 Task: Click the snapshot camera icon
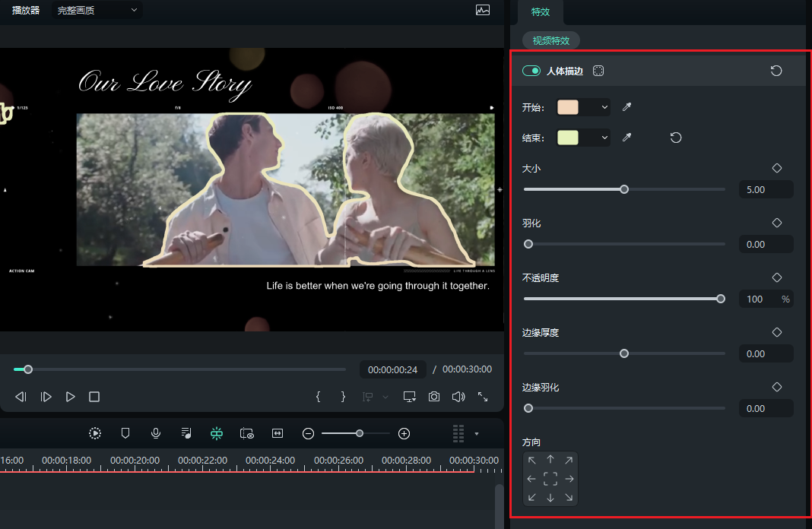pos(433,397)
